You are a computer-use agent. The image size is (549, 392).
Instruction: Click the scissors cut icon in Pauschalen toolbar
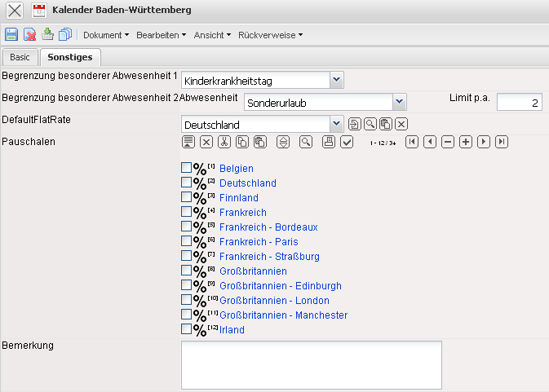point(224,142)
